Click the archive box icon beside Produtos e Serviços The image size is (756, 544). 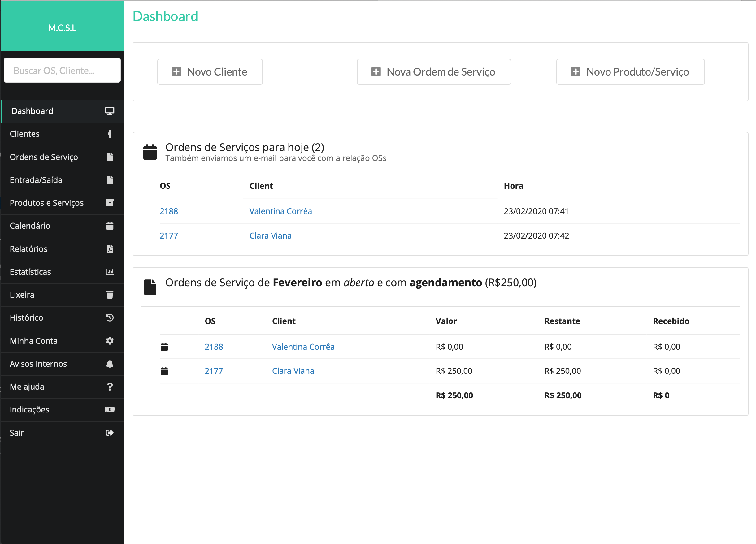tap(110, 203)
